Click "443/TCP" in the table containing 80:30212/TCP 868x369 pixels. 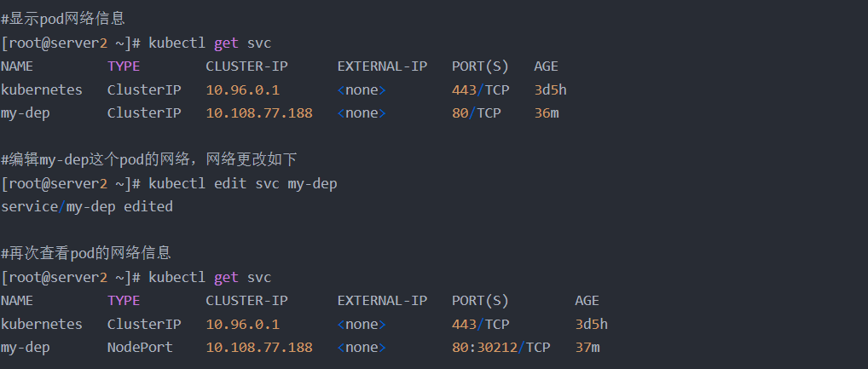[x=481, y=324]
